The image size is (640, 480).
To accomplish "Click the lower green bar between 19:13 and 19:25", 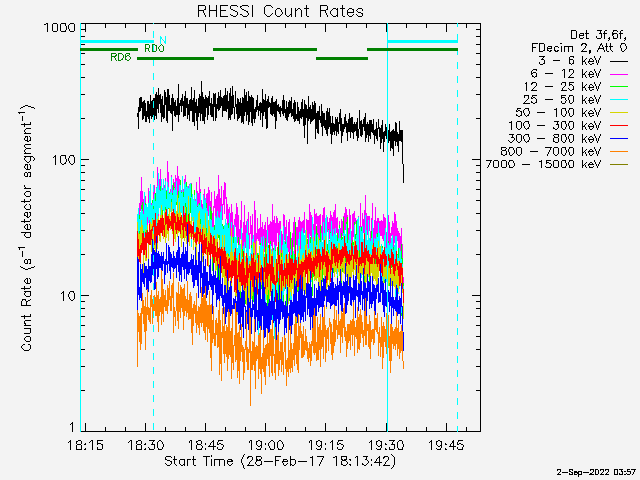I will coord(342,58).
